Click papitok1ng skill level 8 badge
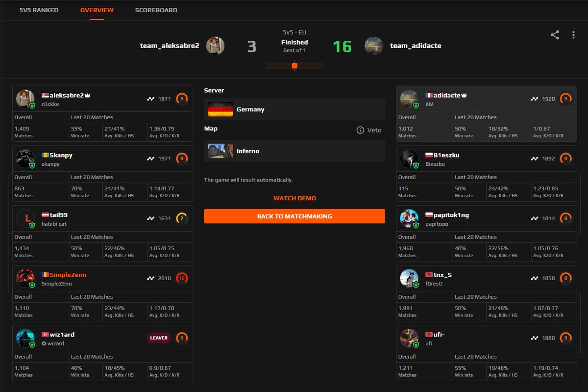The width and height of the screenshot is (588, 392). 566,218
